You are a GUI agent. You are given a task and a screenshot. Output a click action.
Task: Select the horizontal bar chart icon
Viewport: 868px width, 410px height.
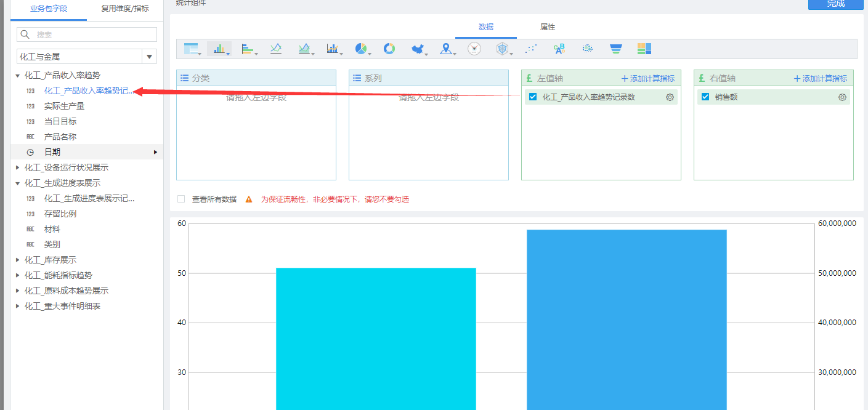pyautogui.click(x=248, y=49)
